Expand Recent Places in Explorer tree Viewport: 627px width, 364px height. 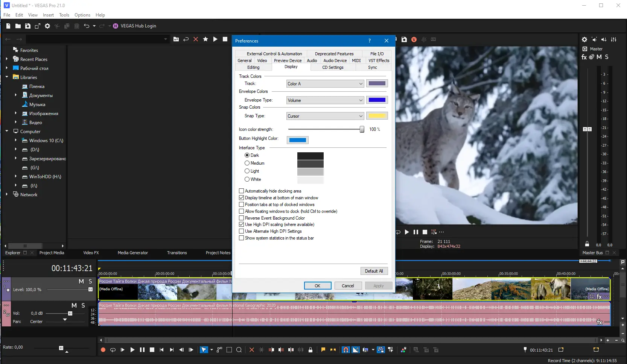tap(7, 59)
